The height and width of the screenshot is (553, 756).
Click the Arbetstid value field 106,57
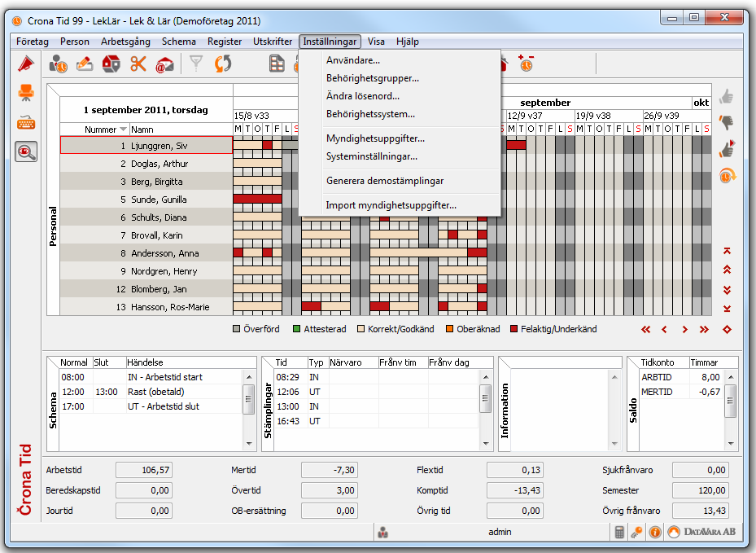click(144, 470)
